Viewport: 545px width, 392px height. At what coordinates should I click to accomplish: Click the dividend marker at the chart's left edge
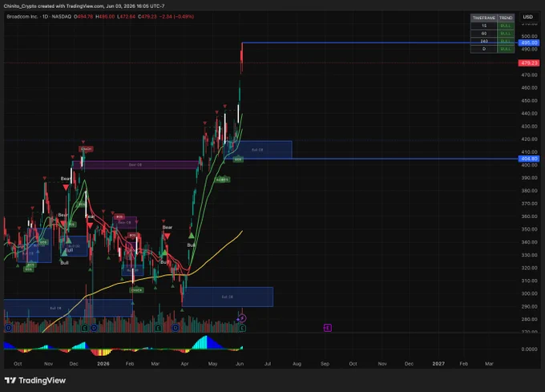(9, 328)
